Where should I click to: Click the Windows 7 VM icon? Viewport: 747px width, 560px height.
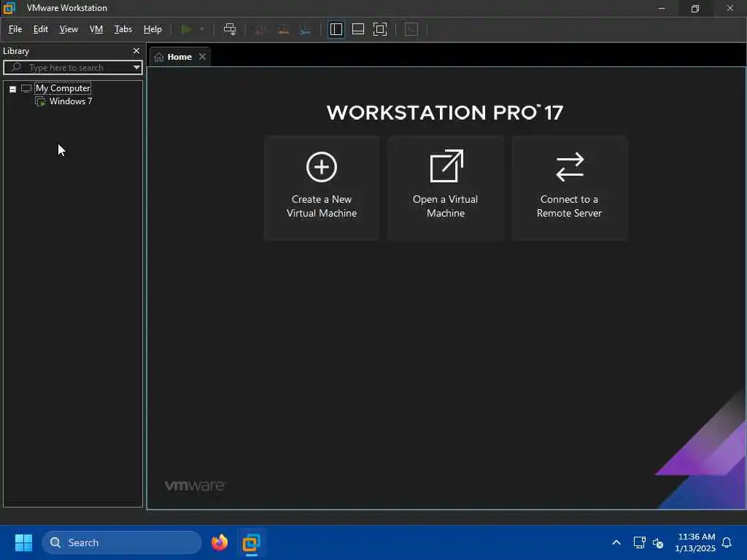(41, 101)
